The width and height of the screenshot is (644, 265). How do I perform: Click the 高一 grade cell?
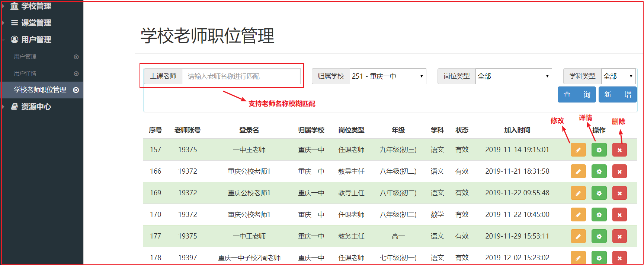(398, 236)
